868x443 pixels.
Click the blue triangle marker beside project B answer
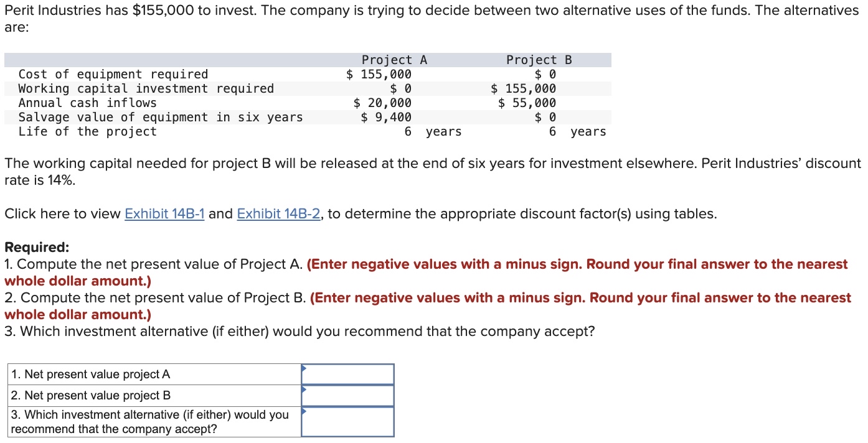tap(304, 391)
